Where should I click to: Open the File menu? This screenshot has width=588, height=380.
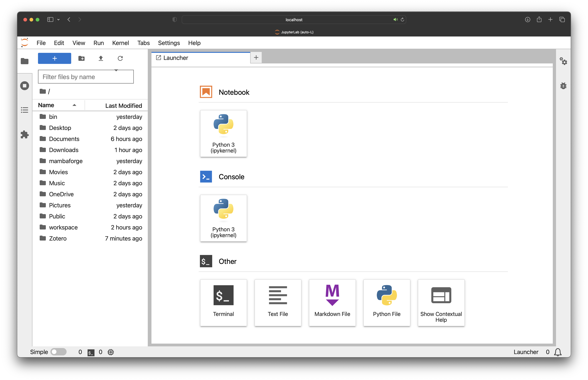click(41, 43)
